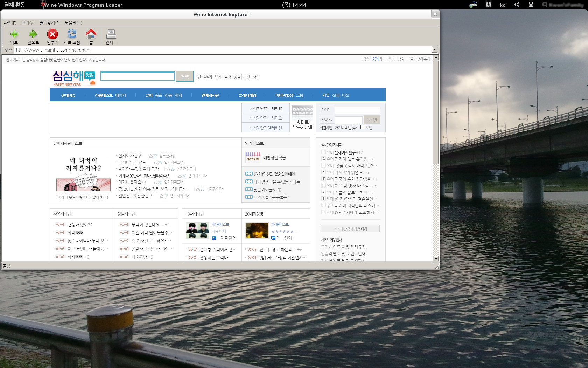Select the 각종테스트 navigation tab
588x368 pixels.
pos(104,95)
